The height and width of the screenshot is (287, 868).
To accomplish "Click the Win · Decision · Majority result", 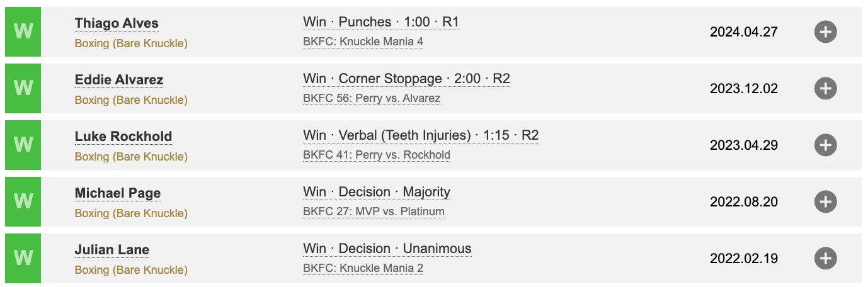I will point(377,192).
